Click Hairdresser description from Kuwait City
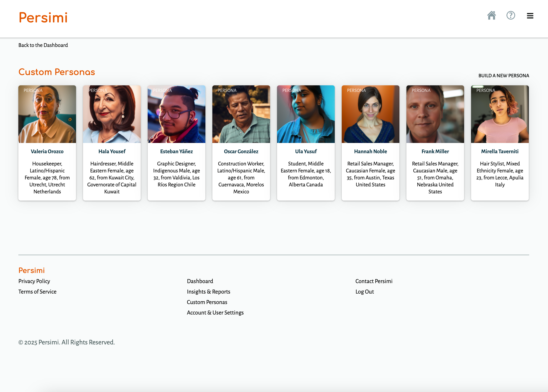Image resolution: width=548 pixels, height=392 pixels. point(112,177)
